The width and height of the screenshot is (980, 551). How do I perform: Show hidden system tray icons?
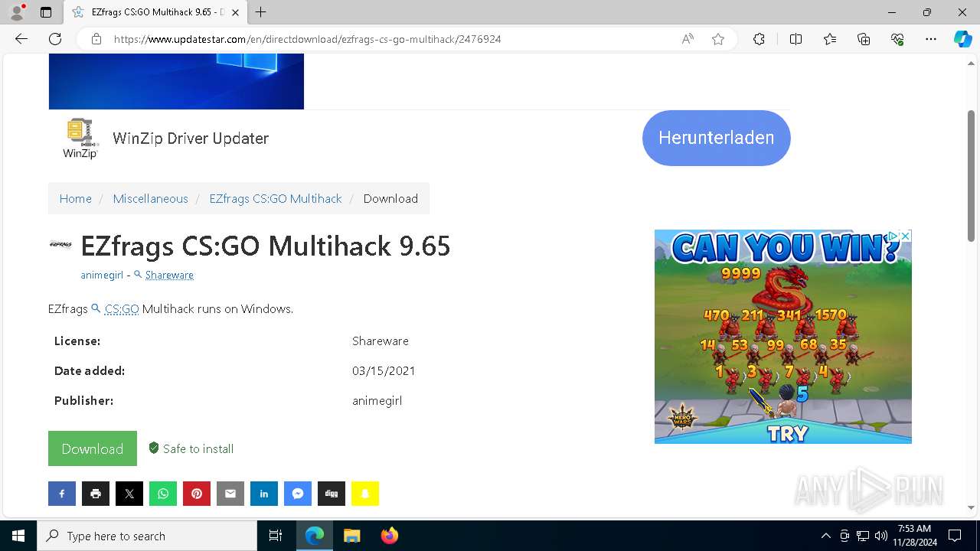(x=825, y=536)
